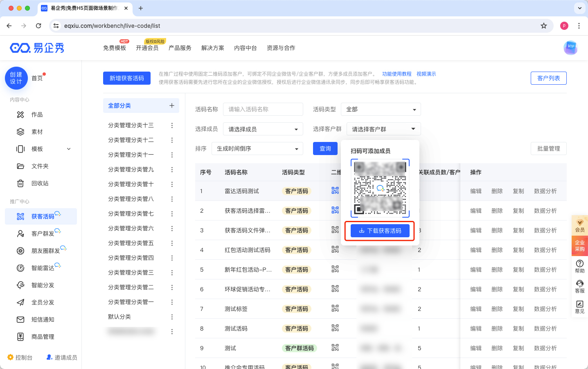Click 下载获客活码 button

click(x=380, y=231)
